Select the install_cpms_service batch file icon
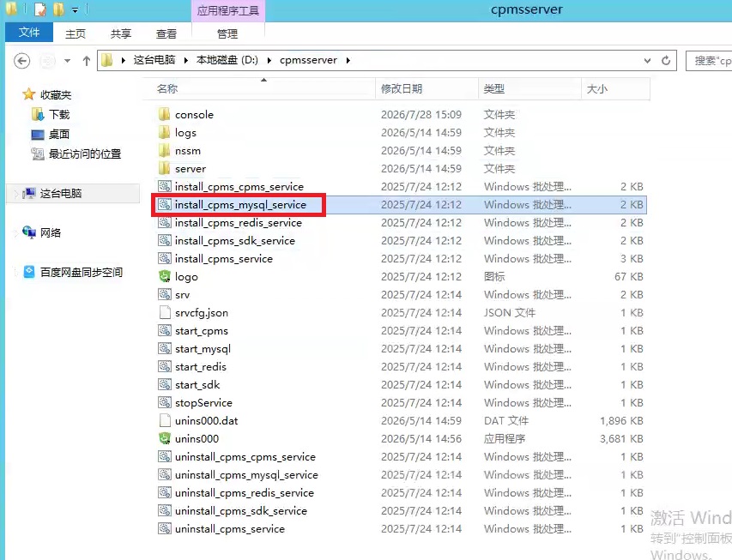 (x=164, y=258)
